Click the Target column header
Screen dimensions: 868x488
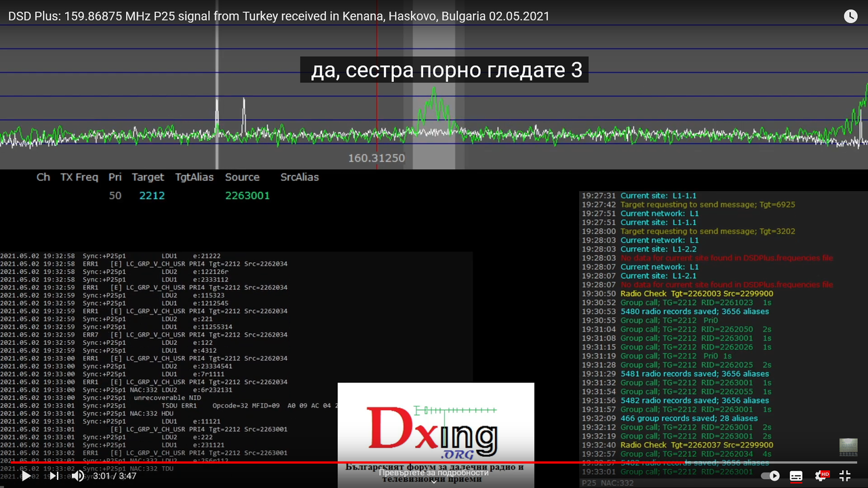pos(148,177)
